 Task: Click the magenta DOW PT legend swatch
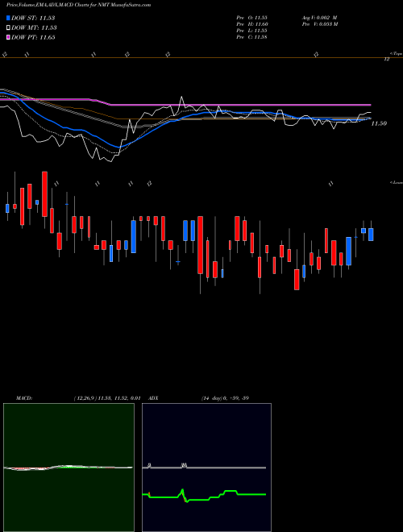click(8, 37)
